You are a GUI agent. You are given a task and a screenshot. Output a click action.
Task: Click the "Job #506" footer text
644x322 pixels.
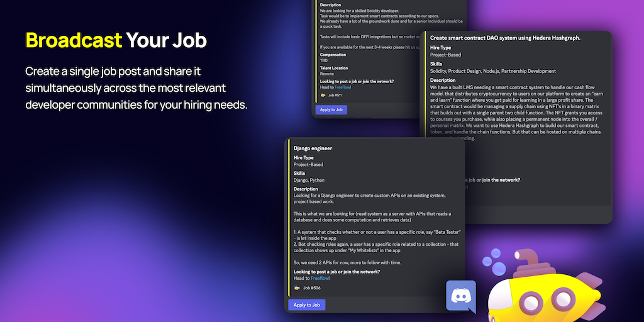point(312,288)
